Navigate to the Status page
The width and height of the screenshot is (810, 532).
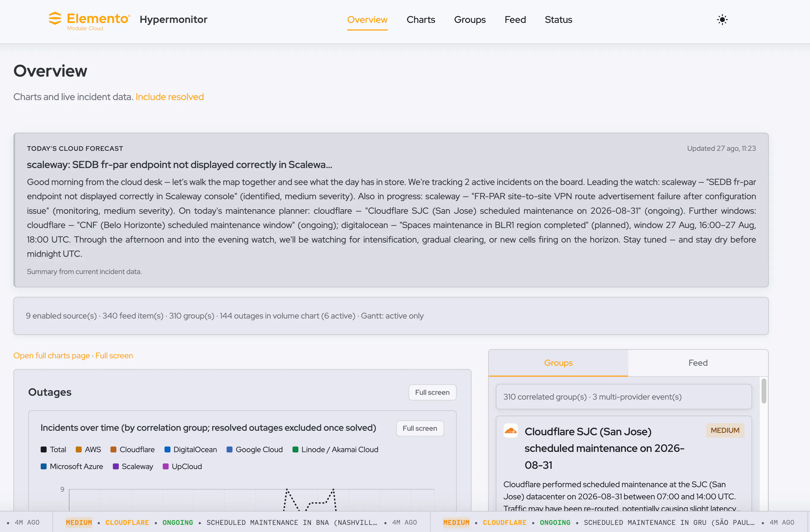click(x=558, y=20)
